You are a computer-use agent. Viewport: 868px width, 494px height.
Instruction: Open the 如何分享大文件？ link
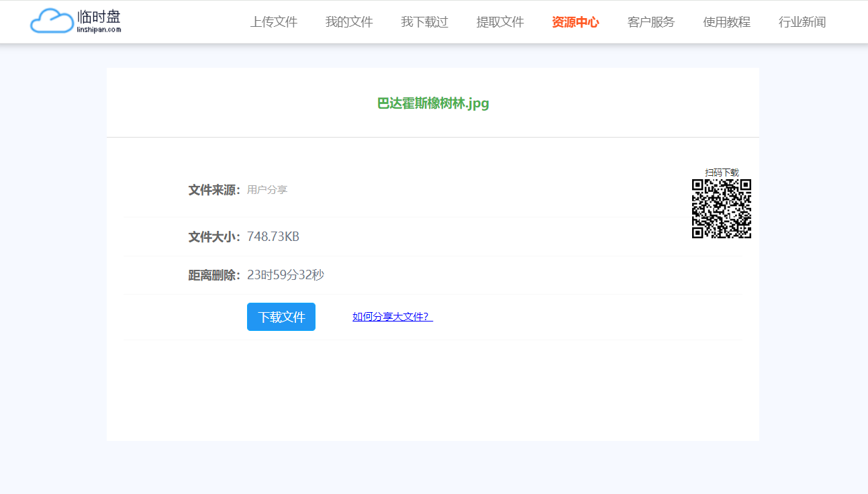point(393,317)
